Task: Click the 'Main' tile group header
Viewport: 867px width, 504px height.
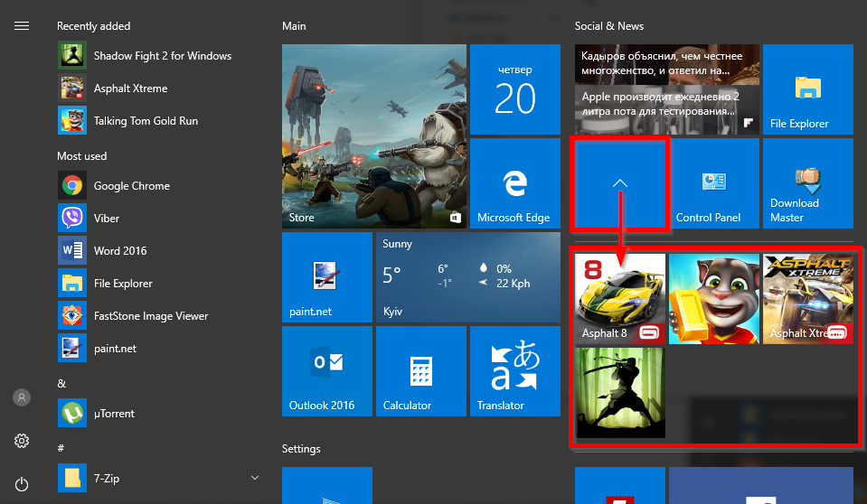Action: tap(294, 26)
